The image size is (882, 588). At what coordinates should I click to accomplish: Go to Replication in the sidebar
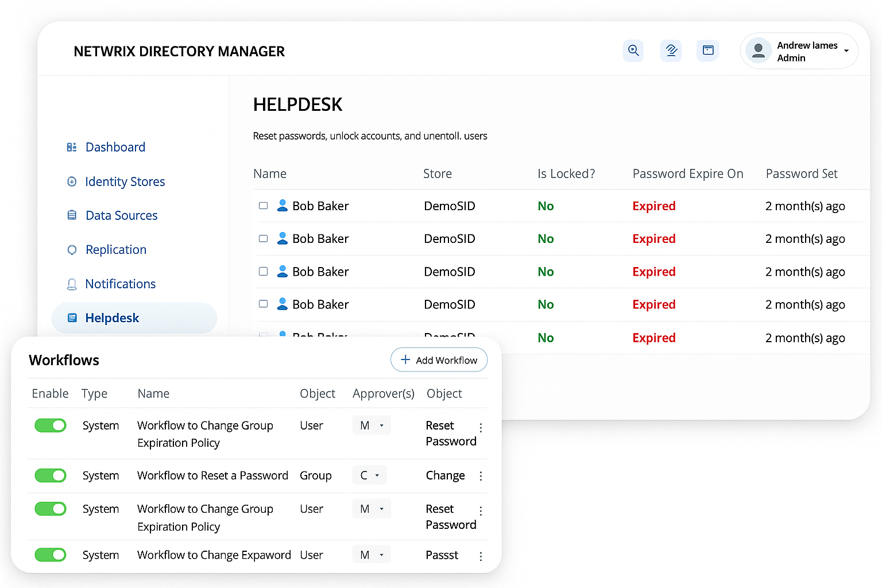point(116,250)
